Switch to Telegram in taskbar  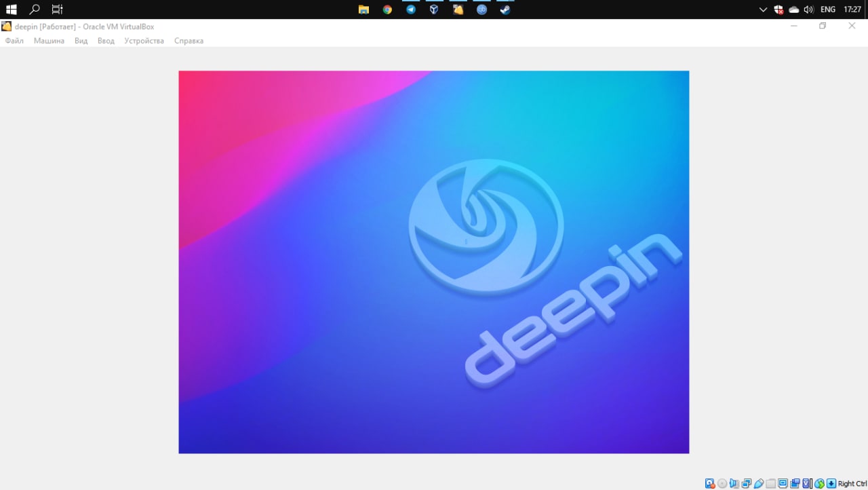[x=411, y=10]
